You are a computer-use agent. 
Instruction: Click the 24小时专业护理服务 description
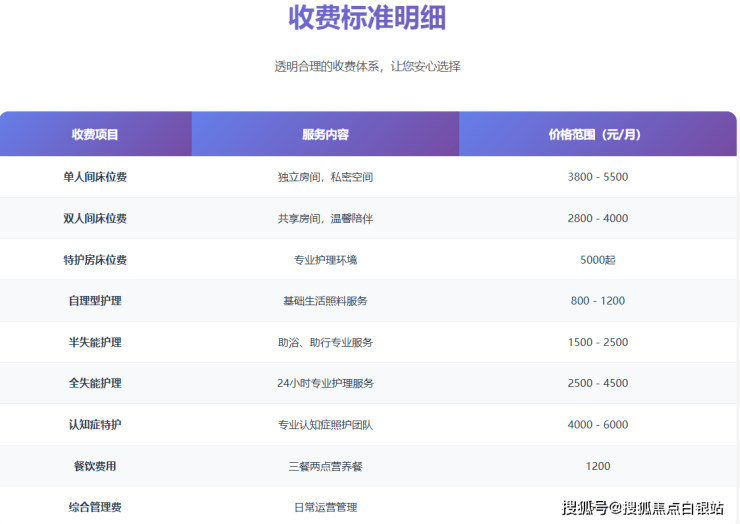point(325,383)
